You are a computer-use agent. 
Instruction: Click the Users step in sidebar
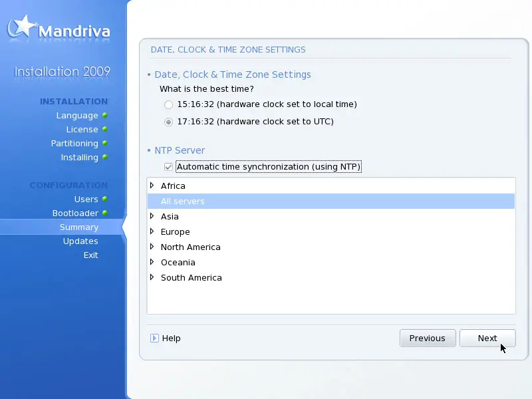86,199
